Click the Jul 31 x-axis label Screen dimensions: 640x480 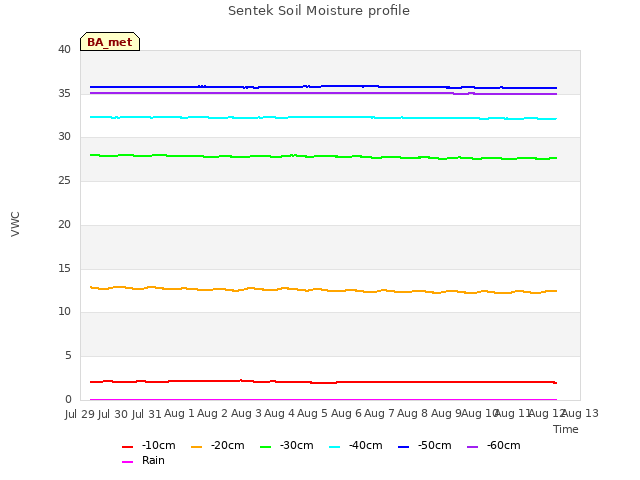tap(147, 414)
